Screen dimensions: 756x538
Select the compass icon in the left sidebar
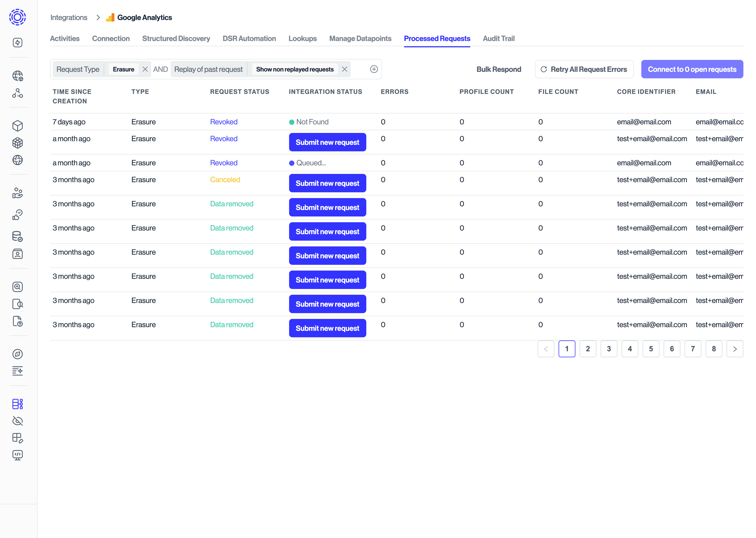click(18, 354)
